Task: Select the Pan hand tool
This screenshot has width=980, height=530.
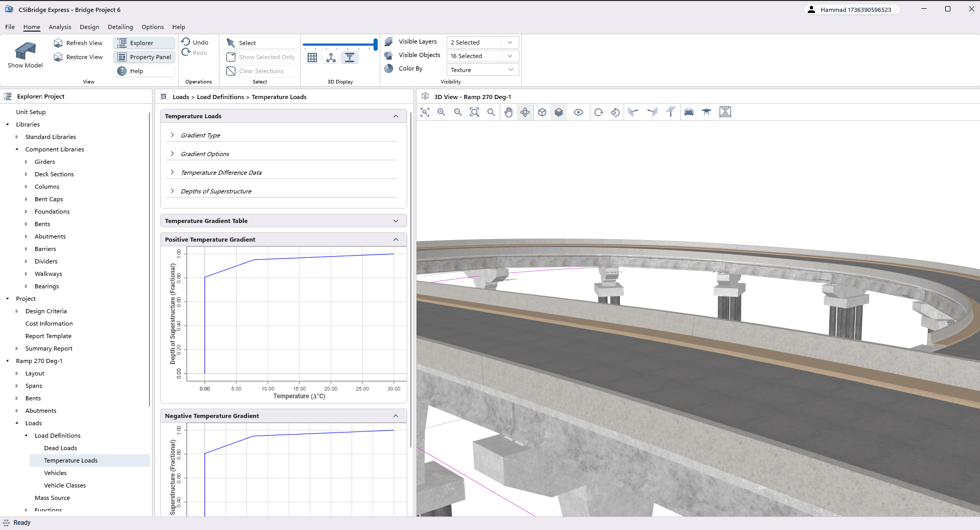Action: tap(508, 113)
